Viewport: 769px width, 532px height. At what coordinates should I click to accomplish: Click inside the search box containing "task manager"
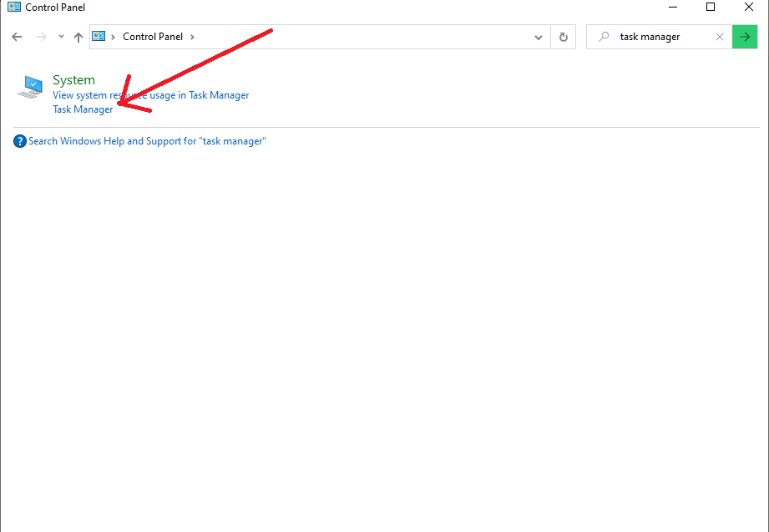660,37
